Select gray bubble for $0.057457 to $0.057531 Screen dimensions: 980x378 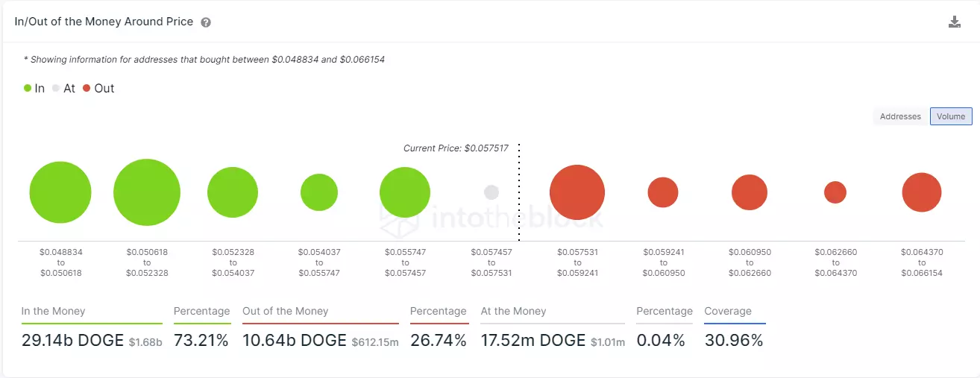click(x=491, y=192)
